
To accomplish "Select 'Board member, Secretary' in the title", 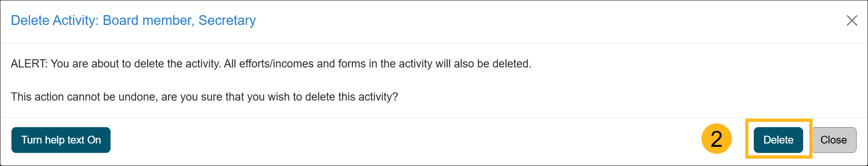I will pyautogui.click(x=179, y=20).
